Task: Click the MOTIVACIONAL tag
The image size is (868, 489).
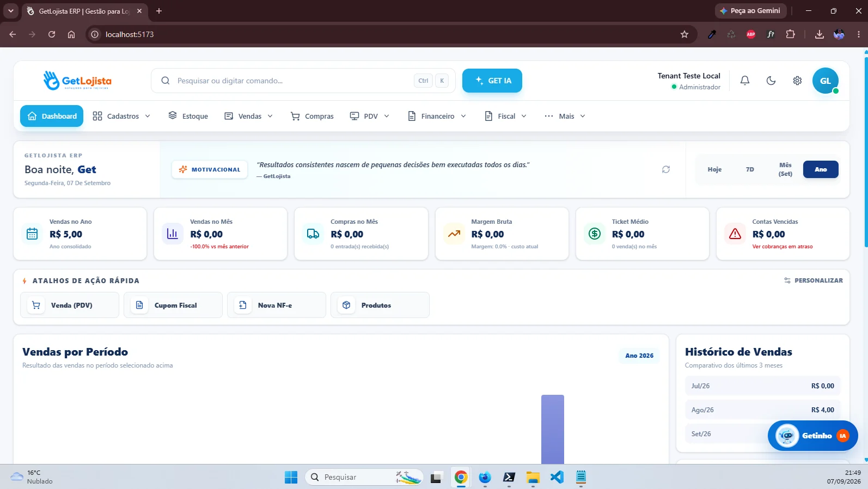Action: [210, 169]
